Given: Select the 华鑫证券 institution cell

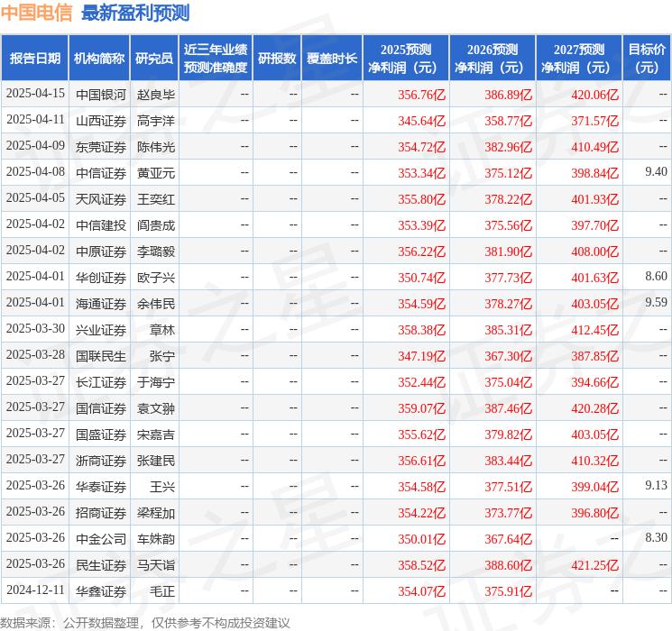Looking at the screenshot, I should [x=101, y=591].
